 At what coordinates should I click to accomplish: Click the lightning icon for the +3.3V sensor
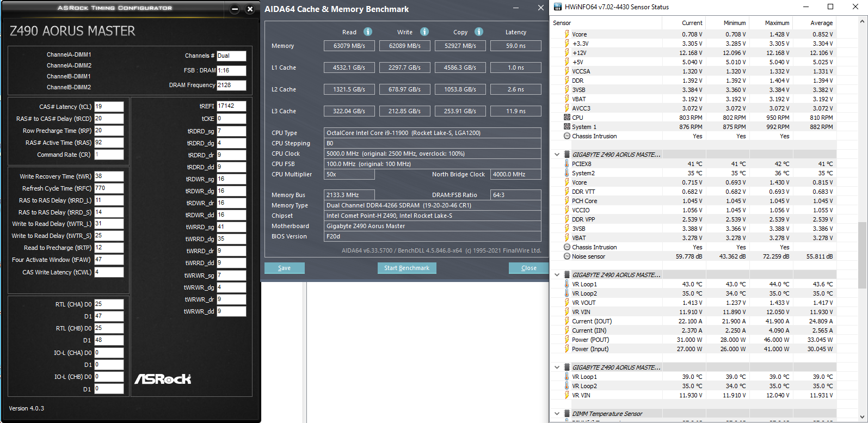click(567, 44)
